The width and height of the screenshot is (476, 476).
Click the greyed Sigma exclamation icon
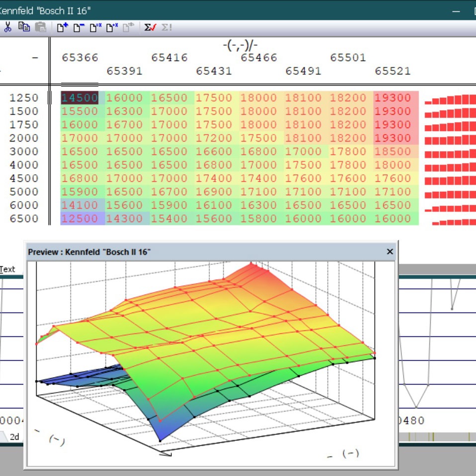click(x=166, y=27)
